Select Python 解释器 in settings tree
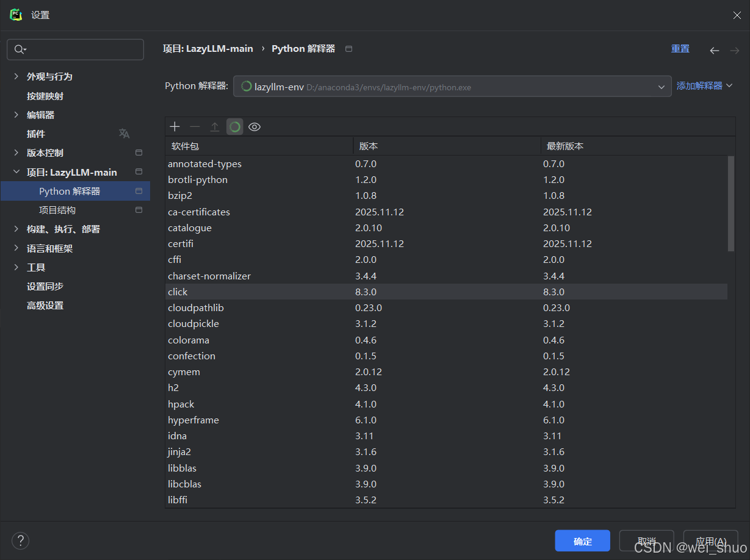 [x=75, y=191]
